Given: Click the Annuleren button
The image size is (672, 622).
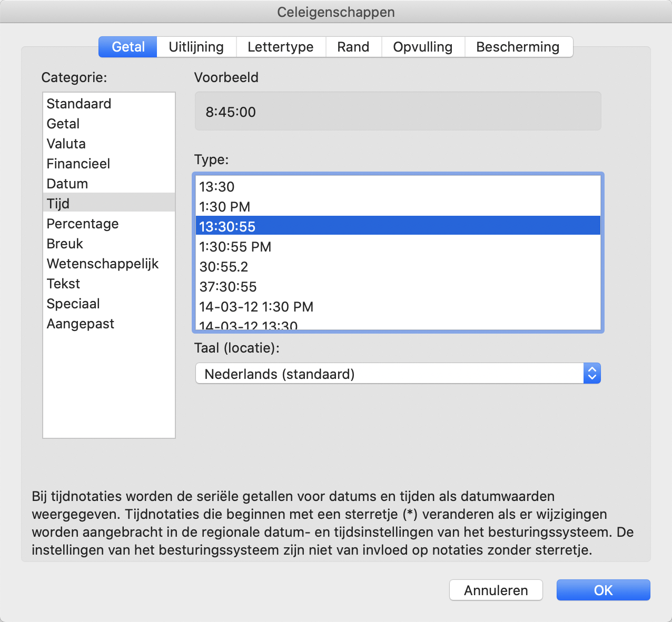Looking at the screenshot, I should point(496,590).
